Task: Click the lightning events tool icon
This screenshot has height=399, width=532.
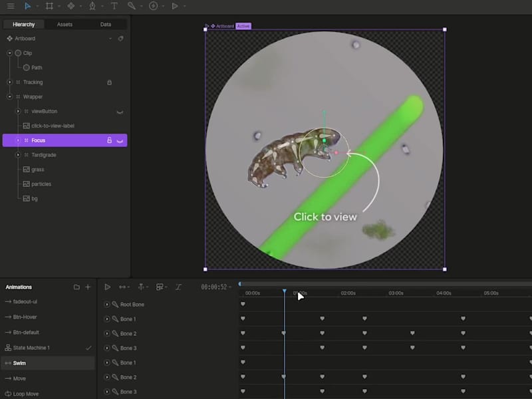Action: click(154, 6)
